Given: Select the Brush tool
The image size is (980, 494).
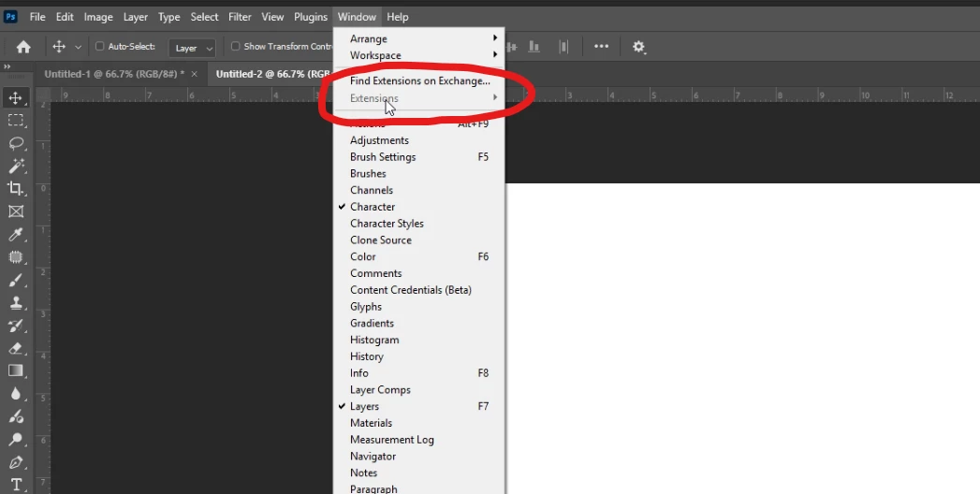Looking at the screenshot, I should (x=16, y=280).
